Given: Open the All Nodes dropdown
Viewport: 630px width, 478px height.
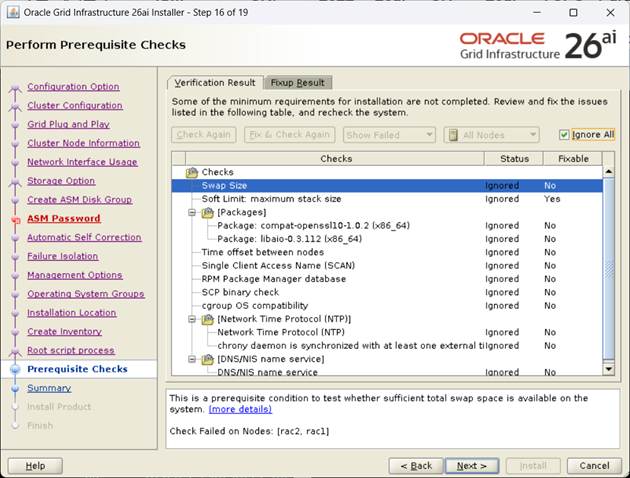Looking at the screenshot, I should (491, 135).
